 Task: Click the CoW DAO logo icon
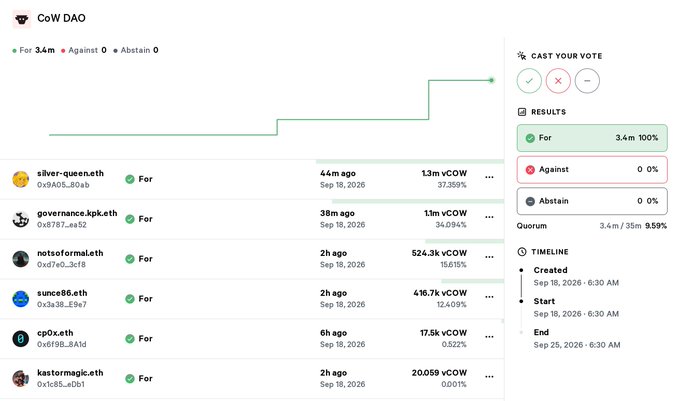coord(22,19)
